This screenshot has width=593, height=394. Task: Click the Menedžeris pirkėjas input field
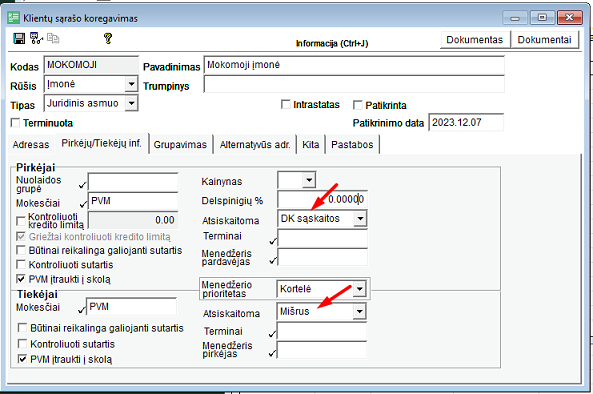pyautogui.click(x=321, y=350)
